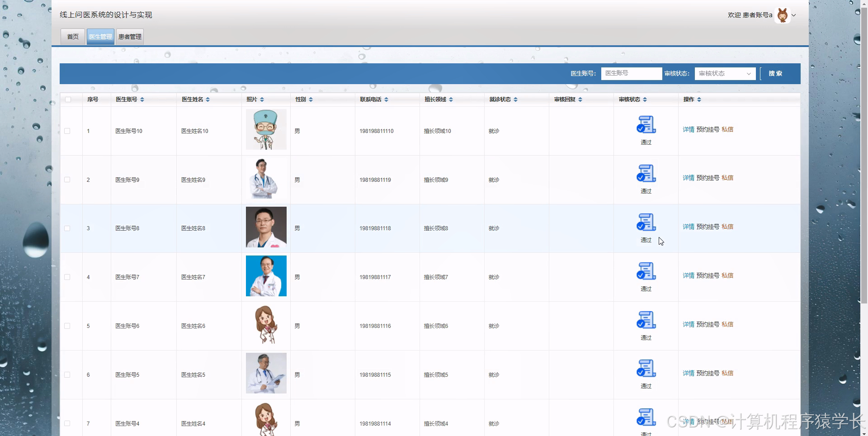Check the row checkbox for 医生账号4

[67, 423]
